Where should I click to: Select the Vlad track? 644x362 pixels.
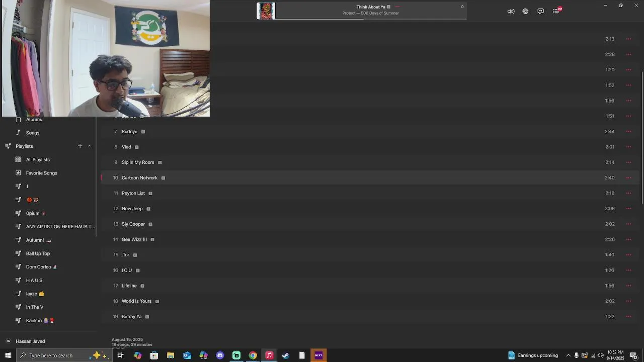pyautogui.click(x=370, y=147)
